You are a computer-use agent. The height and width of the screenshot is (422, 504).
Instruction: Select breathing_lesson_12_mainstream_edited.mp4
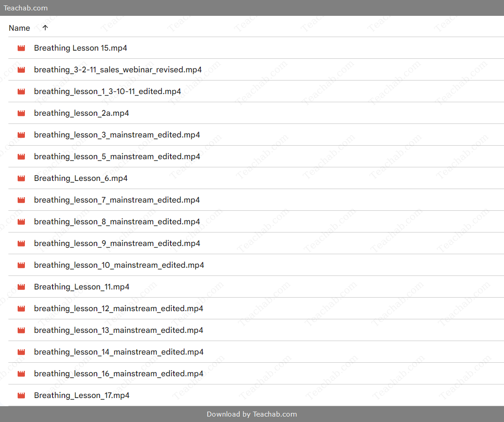pos(119,308)
